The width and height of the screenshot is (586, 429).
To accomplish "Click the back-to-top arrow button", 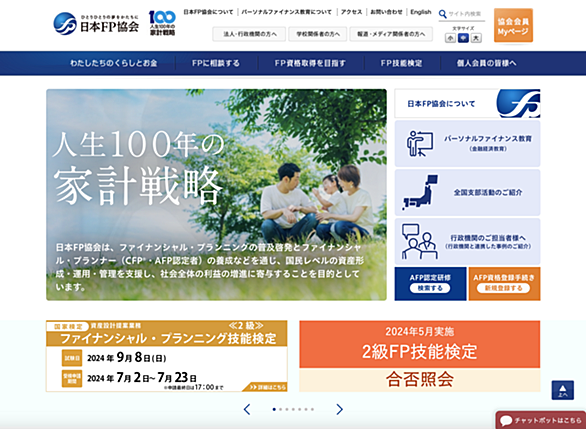I will [562, 391].
